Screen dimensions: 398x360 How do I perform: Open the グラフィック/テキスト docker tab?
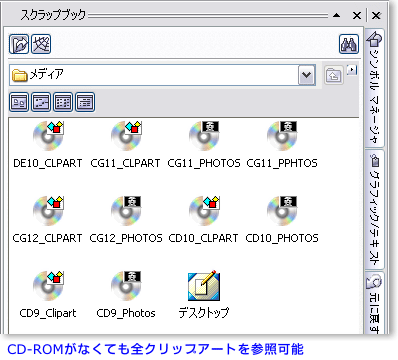coord(375,209)
